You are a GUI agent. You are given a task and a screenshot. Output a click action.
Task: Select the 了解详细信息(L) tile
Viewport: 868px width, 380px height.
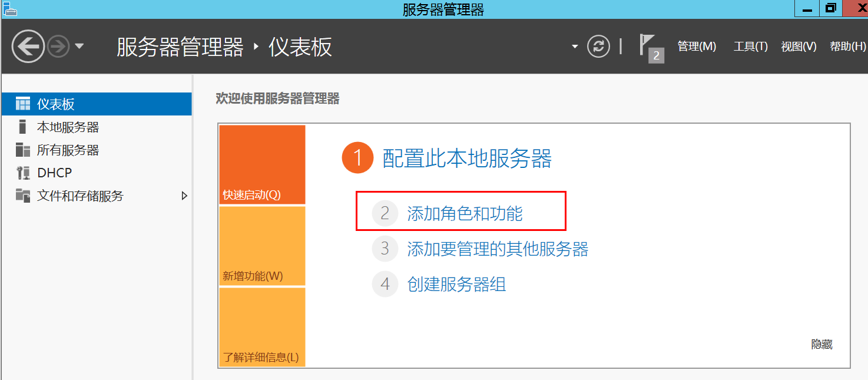tap(263, 327)
